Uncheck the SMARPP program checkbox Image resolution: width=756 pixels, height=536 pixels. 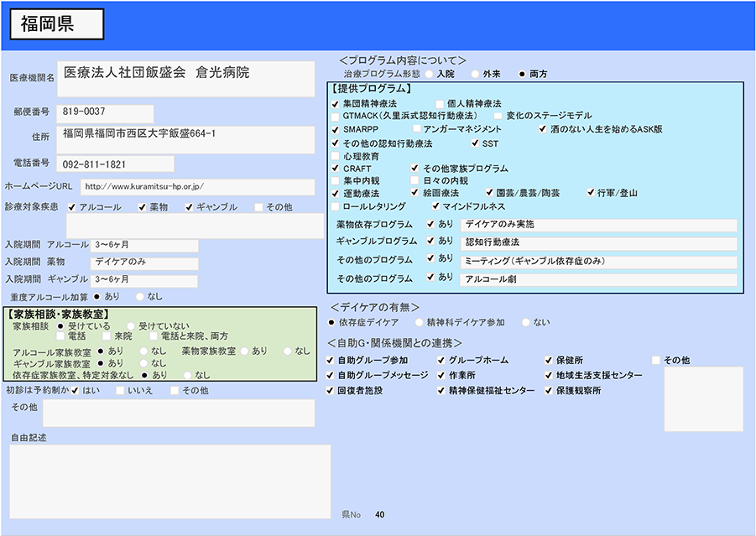[x=336, y=130]
